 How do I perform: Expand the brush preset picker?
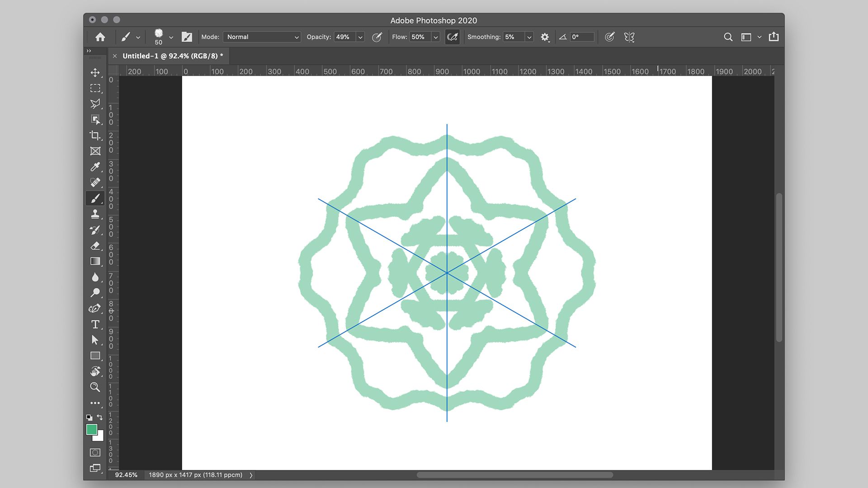point(170,37)
